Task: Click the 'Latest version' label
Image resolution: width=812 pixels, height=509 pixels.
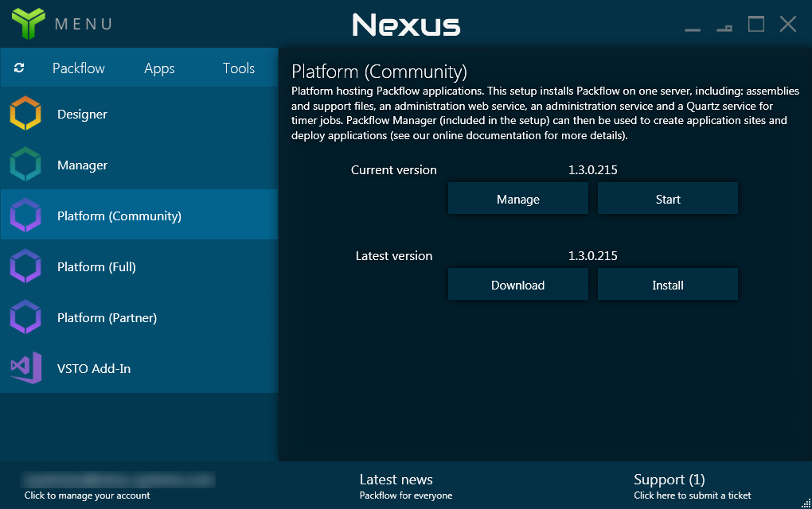Action: pos(393,255)
